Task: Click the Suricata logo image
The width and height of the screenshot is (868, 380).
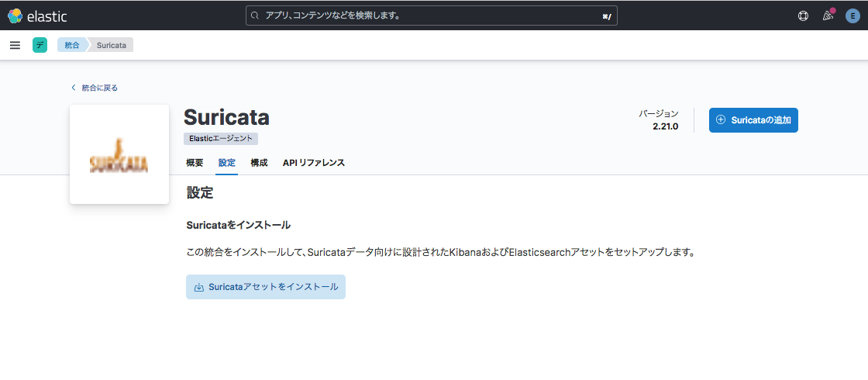Action: tap(119, 154)
